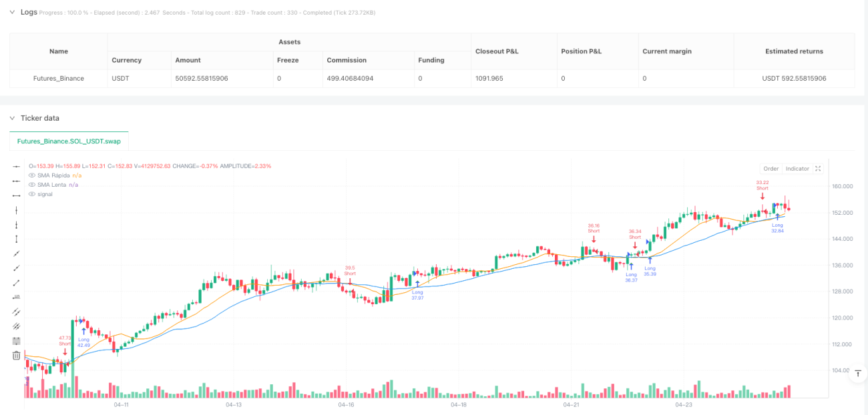Open the Futures_Binance.SOL_USDT.swap tab

[69, 141]
